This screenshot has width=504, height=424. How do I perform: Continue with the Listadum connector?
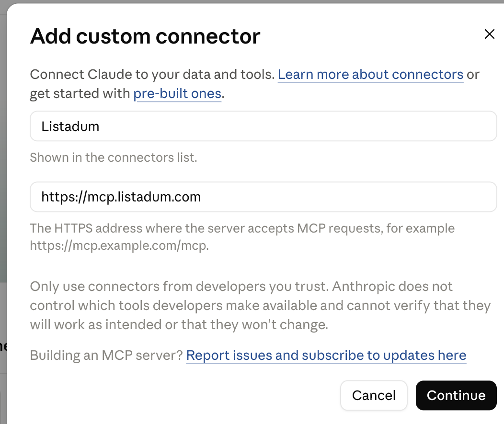click(x=456, y=395)
